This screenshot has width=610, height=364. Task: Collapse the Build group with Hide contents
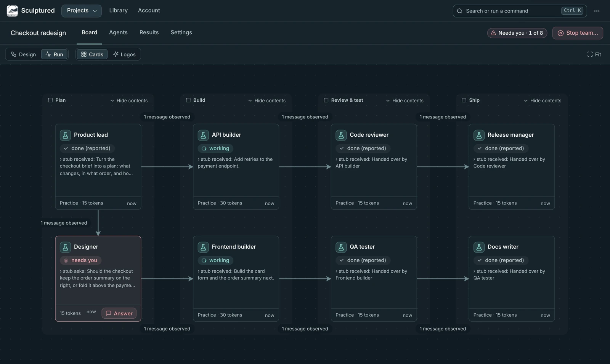[x=267, y=101]
